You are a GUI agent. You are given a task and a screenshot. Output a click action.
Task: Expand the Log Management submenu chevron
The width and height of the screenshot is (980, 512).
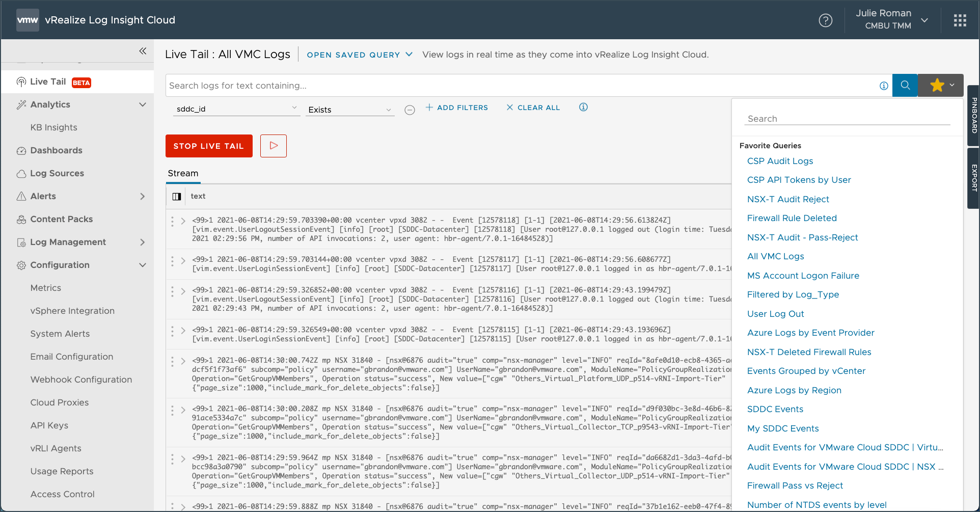143,242
